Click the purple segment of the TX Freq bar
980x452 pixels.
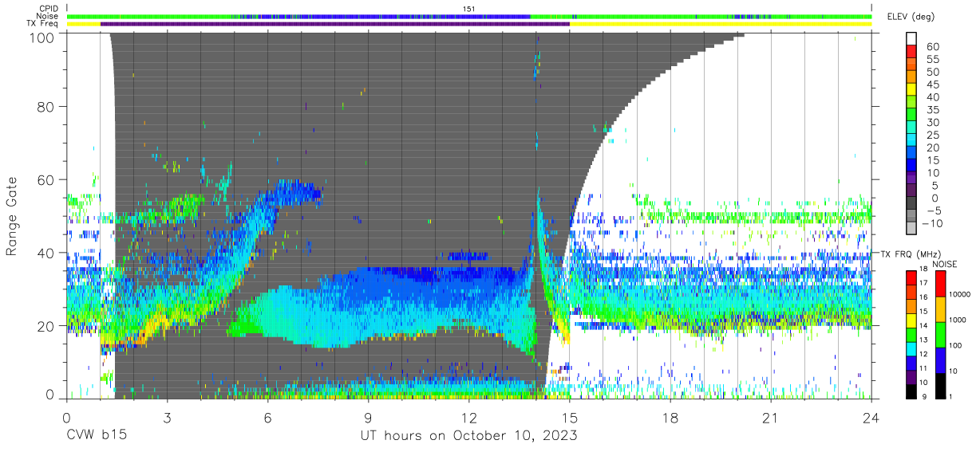335,24
